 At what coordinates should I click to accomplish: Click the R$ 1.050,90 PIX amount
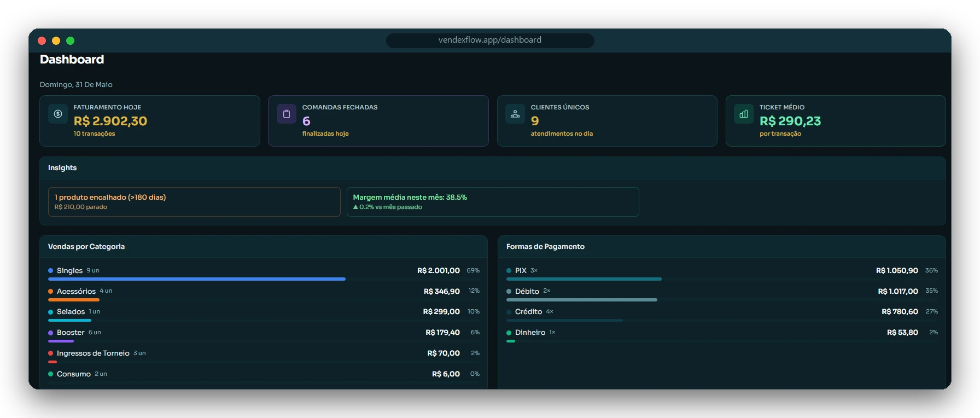tap(897, 270)
